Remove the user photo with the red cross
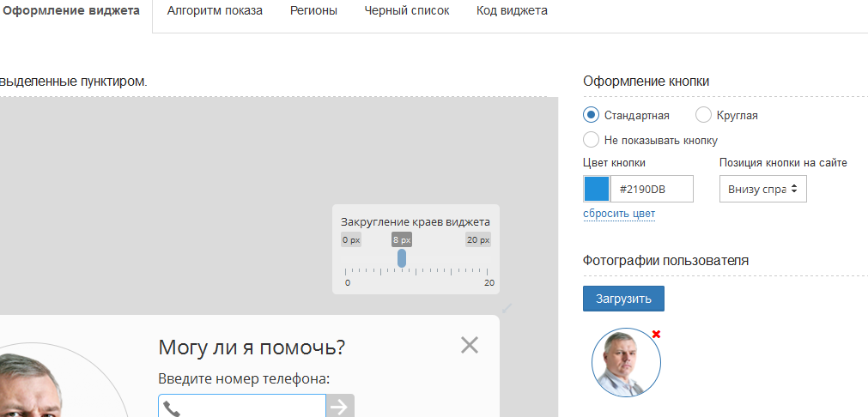The width and height of the screenshot is (868, 417). pyautogui.click(x=656, y=334)
